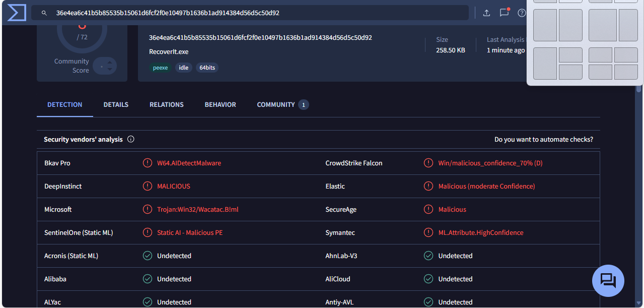
Task: Click the page vertical scrollbar thumb
Action: click(x=639, y=89)
